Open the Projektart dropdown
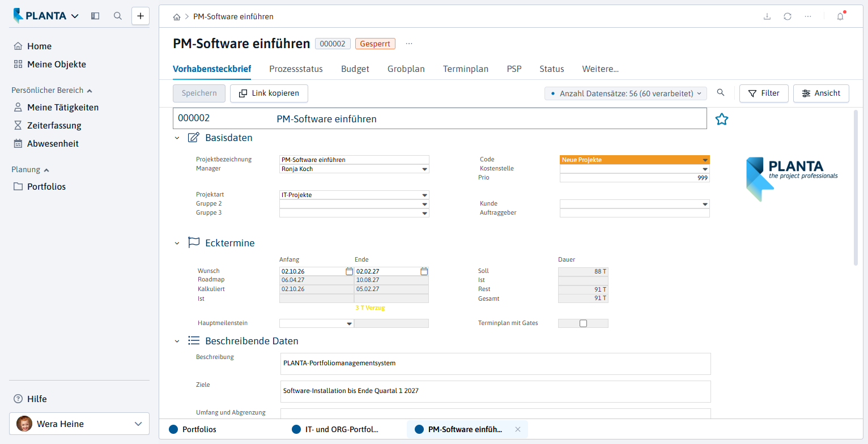Viewport: 868px width, 444px height. pos(425,195)
